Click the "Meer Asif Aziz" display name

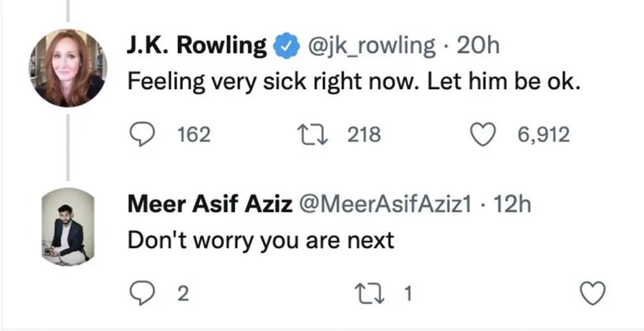pyautogui.click(x=210, y=204)
